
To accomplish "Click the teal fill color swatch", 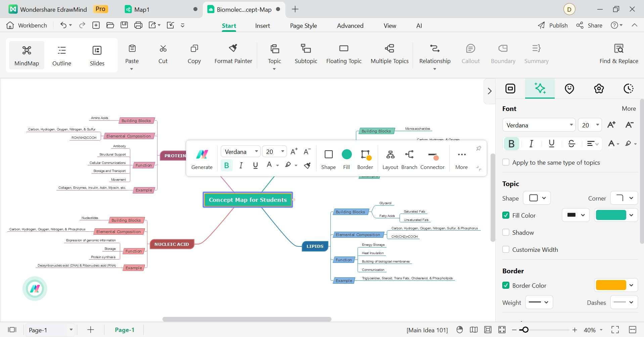I will (611, 215).
